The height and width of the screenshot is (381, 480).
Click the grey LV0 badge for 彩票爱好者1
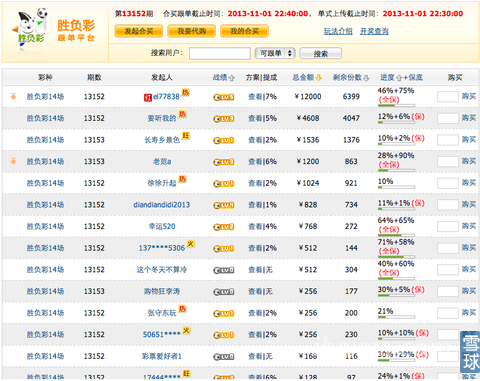point(224,357)
